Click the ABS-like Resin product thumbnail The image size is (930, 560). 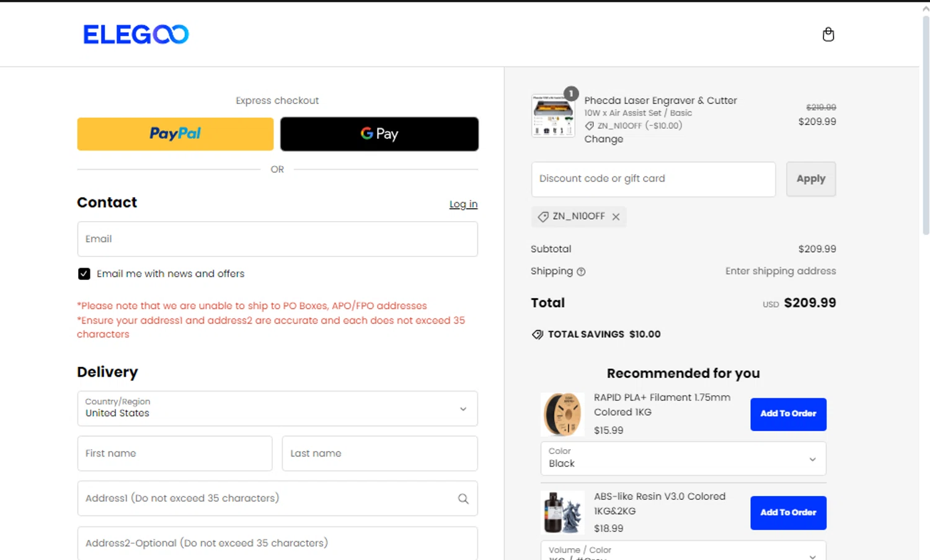(x=562, y=512)
